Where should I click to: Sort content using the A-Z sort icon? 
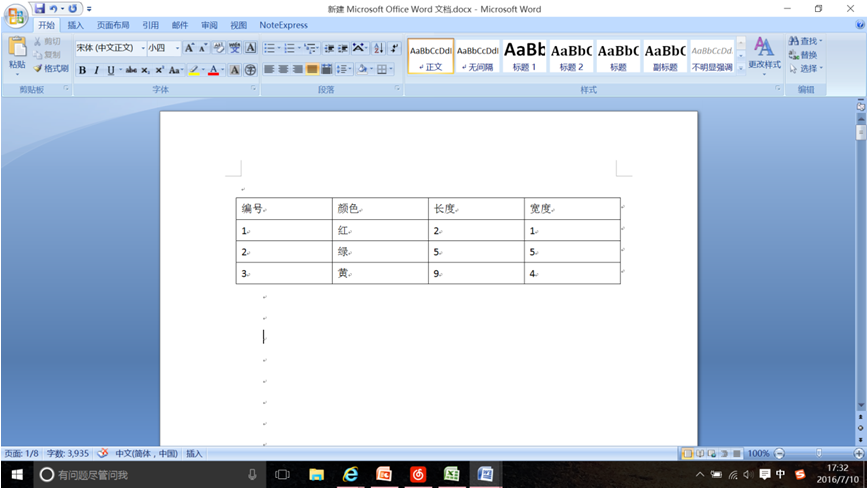379,48
